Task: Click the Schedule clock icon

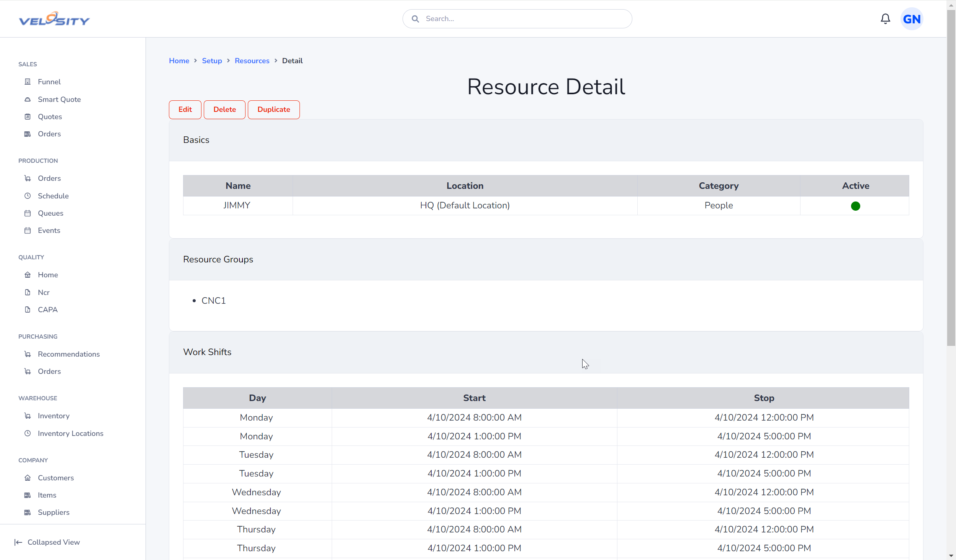Action: click(28, 196)
